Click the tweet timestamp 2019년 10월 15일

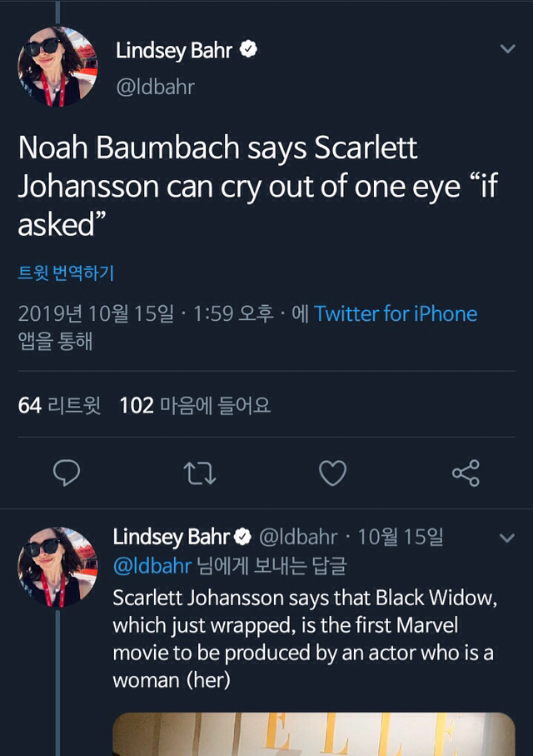(96, 314)
